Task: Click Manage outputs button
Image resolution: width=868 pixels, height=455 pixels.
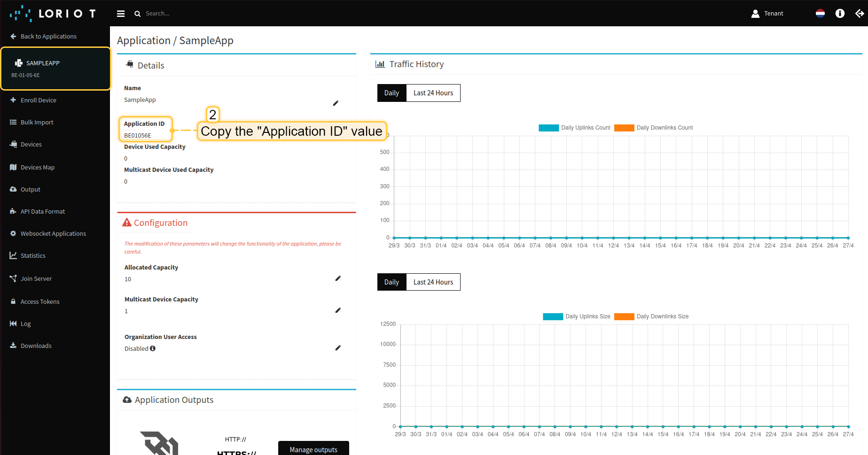Action: (x=313, y=449)
